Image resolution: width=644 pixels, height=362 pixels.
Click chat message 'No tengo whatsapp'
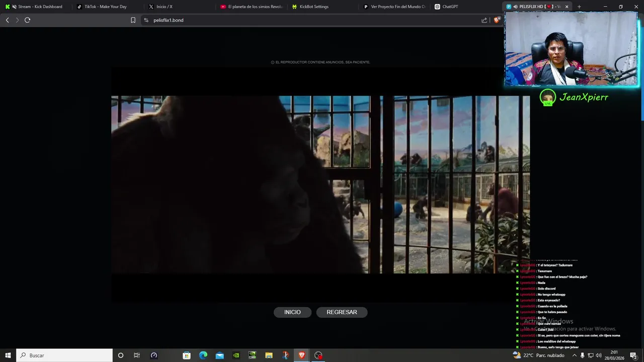tap(551, 295)
